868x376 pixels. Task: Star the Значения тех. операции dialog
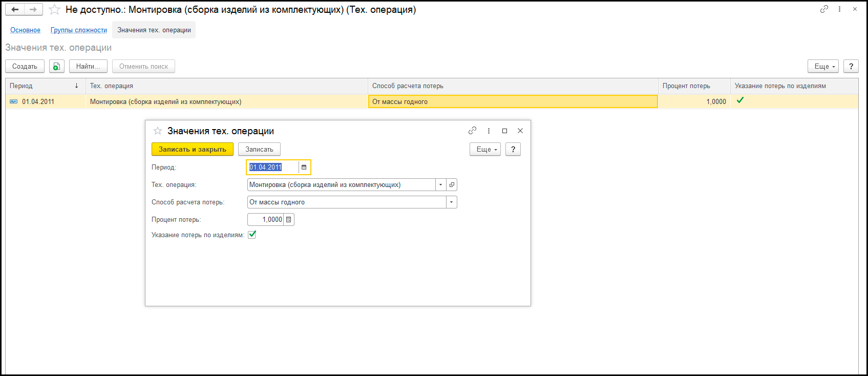coord(158,131)
